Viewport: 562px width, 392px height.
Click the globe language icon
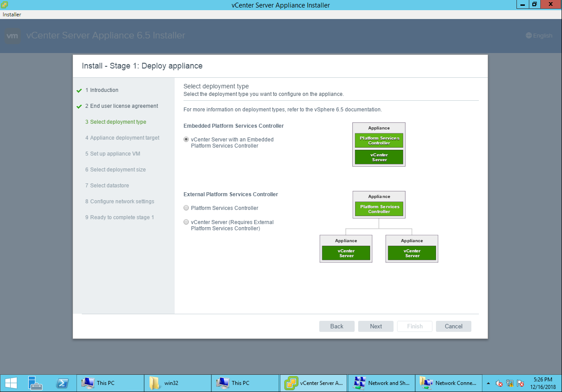529,35
